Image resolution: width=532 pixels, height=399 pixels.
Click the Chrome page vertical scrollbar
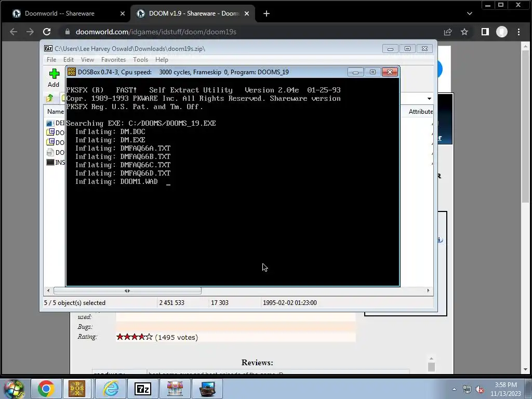coord(525,126)
